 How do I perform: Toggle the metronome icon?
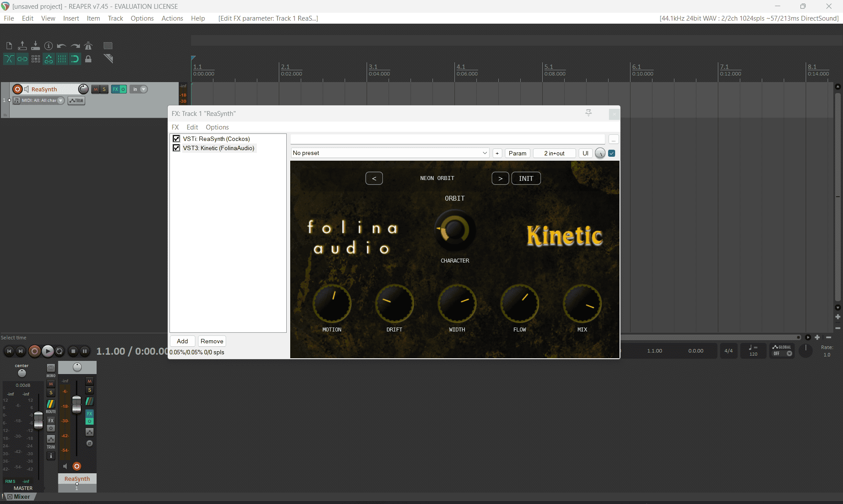[x=88, y=46]
